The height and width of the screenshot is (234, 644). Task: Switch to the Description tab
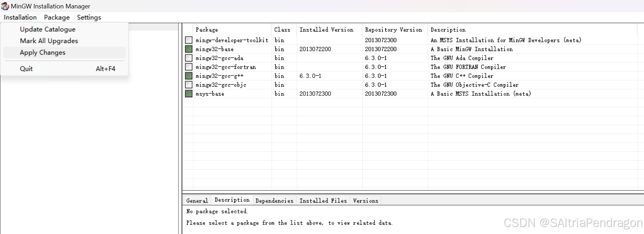tap(232, 200)
